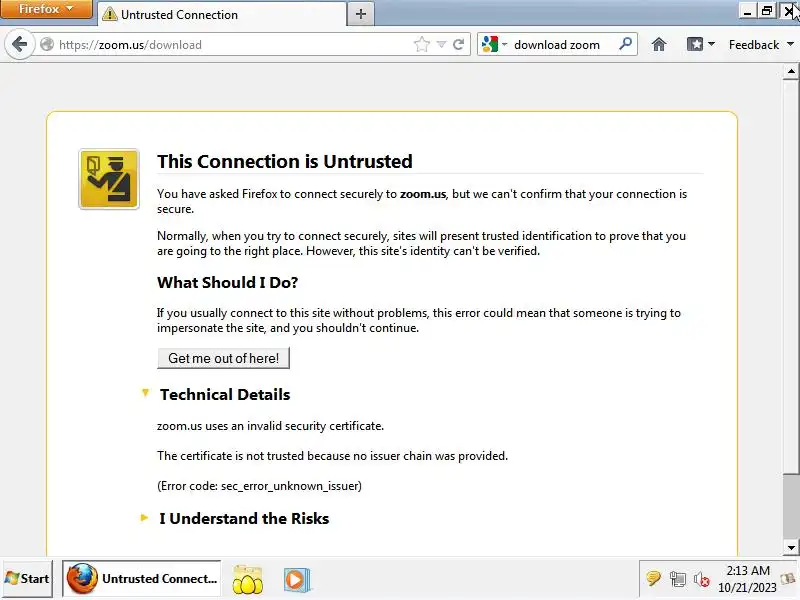Click the network tray icon
The height and width of the screenshot is (600, 800).
[x=678, y=579]
